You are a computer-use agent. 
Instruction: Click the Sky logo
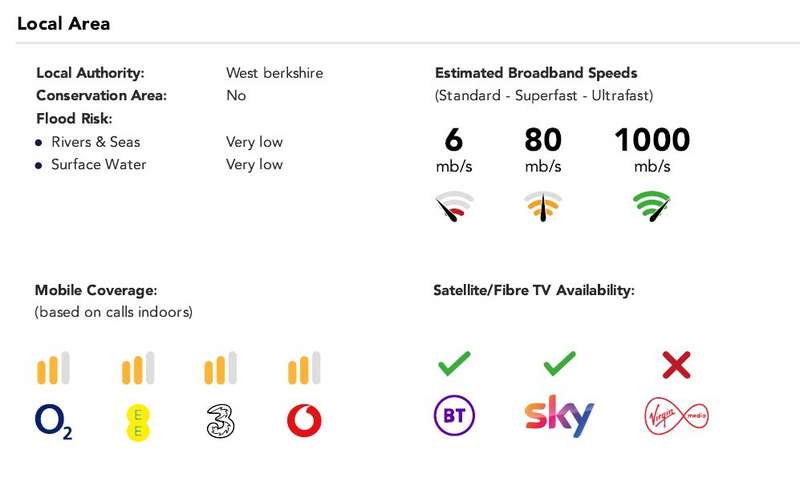559,416
